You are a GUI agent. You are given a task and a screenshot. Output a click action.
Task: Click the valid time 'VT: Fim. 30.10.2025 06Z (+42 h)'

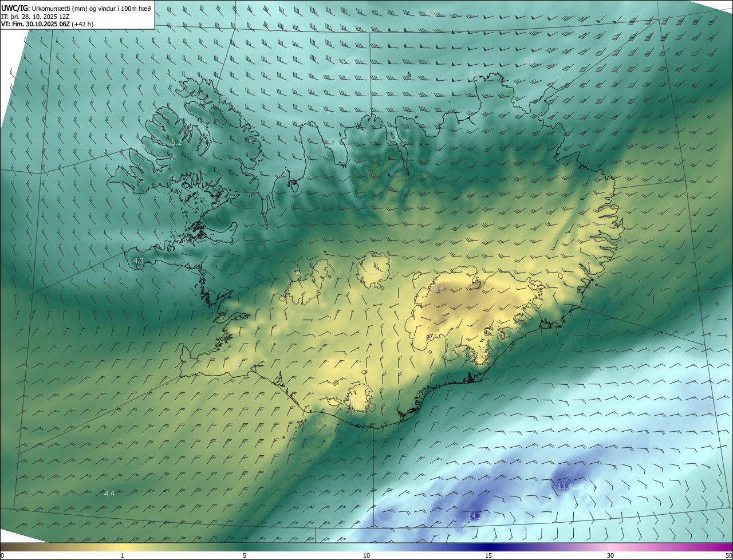[48, 24]
